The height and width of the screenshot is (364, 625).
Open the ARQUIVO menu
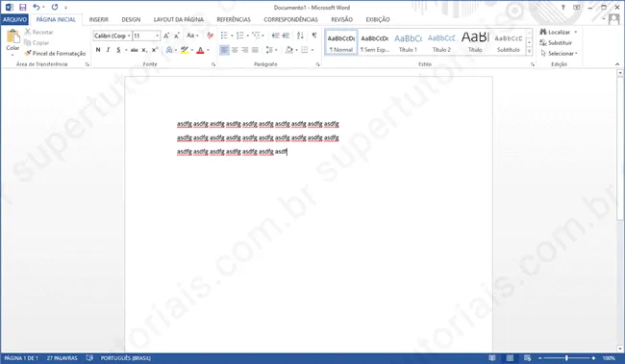pyautogui.click(x=14, y=19)
